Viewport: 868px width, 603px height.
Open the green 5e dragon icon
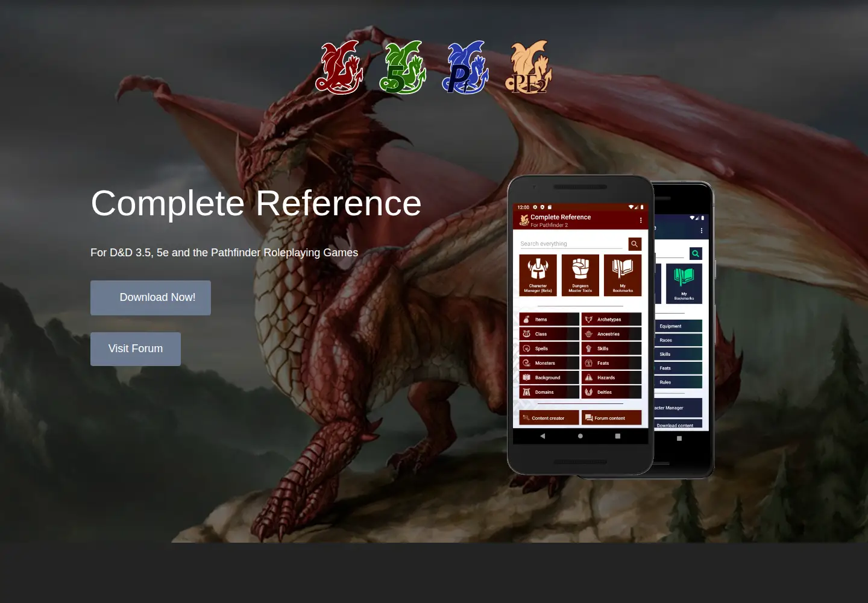[x=403, y=68]
